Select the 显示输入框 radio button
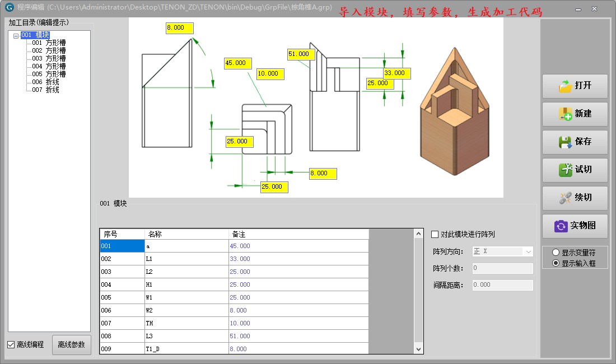 556,263
